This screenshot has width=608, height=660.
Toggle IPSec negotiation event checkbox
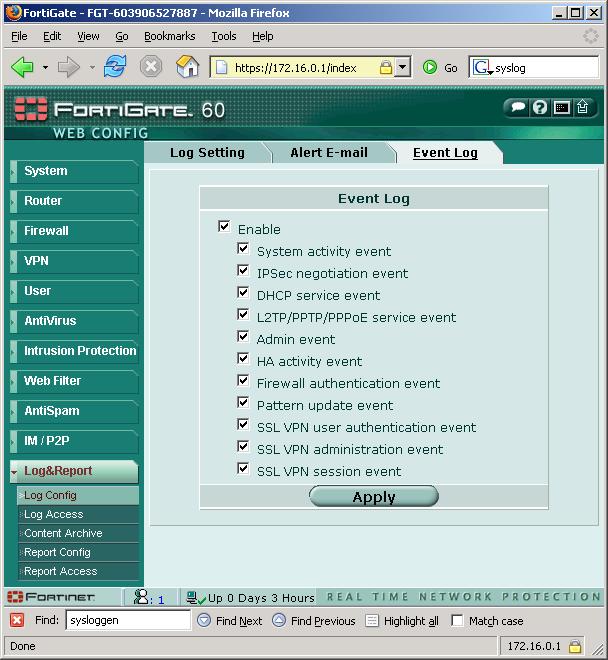pos(243,270)
